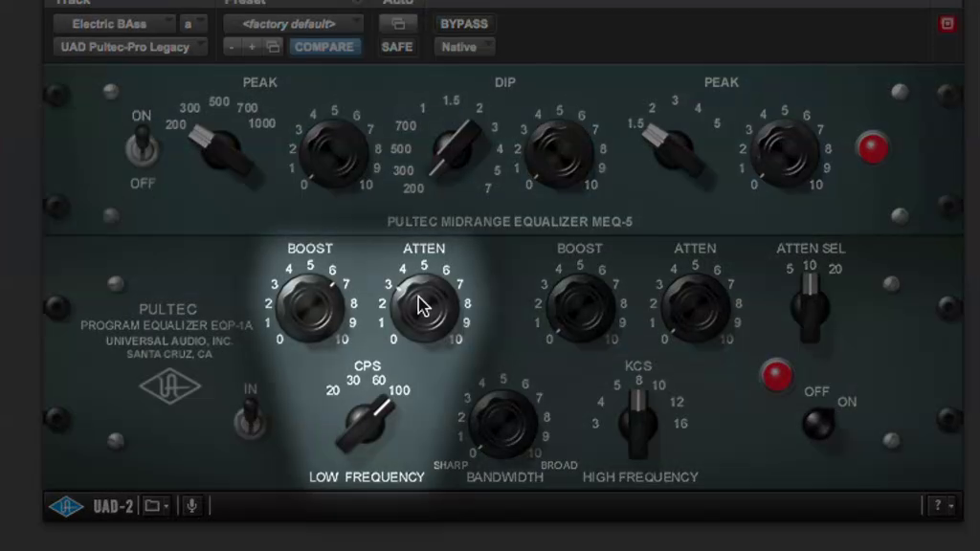
Task: Click the MEQ-5 low PEAK gain knob
Action: pos(334,154)
